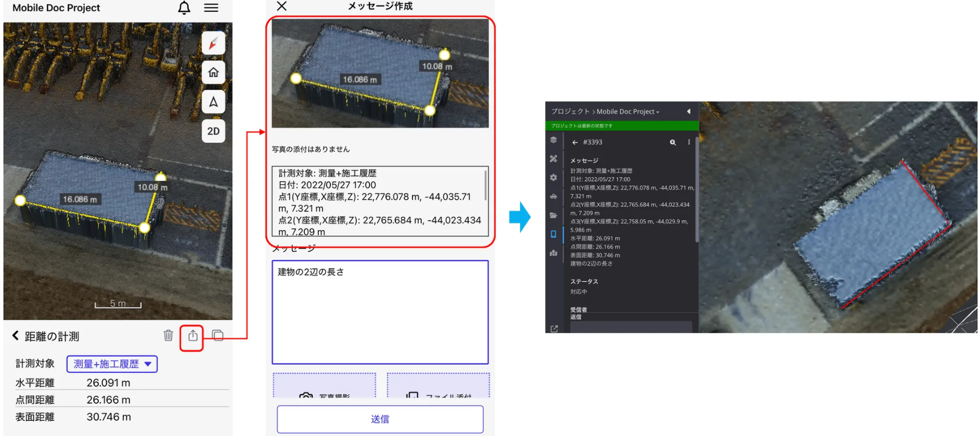Click the 返信 reply input field
980x436 pixels.
point(631,327)
